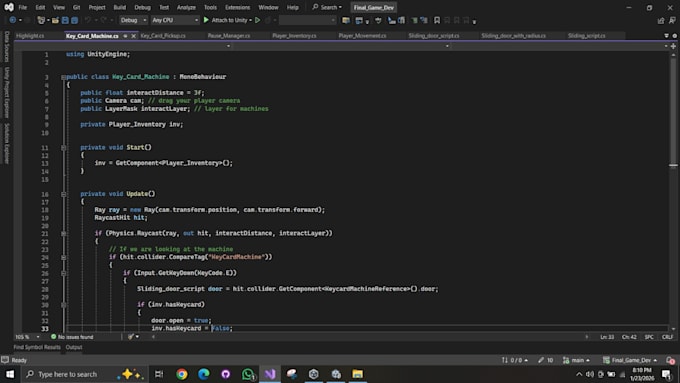Image resolution: width=680 pixels, height=383 pixels.
Task: Click the comment-out selected lines icon
Action: (x=415, y=20)
